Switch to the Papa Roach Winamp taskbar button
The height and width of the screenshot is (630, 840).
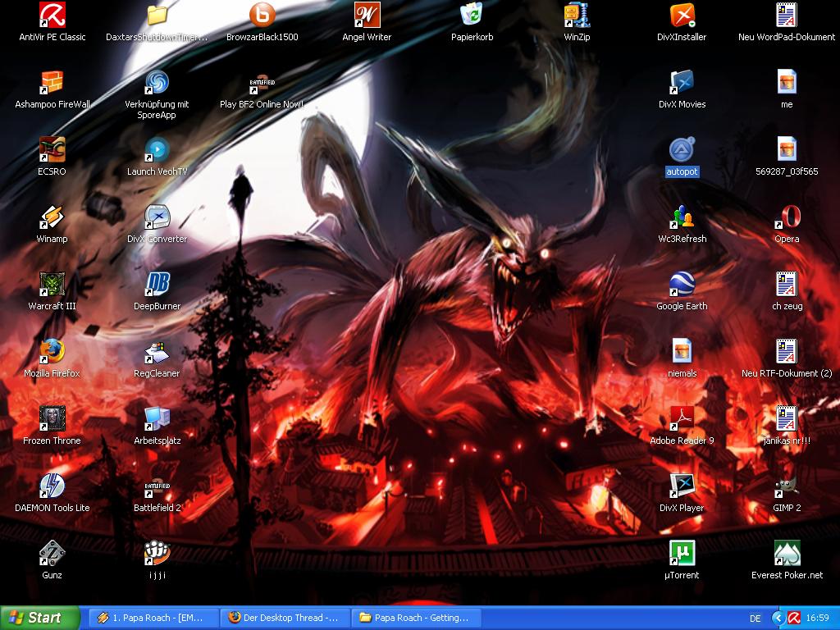[x=153, y=618]
